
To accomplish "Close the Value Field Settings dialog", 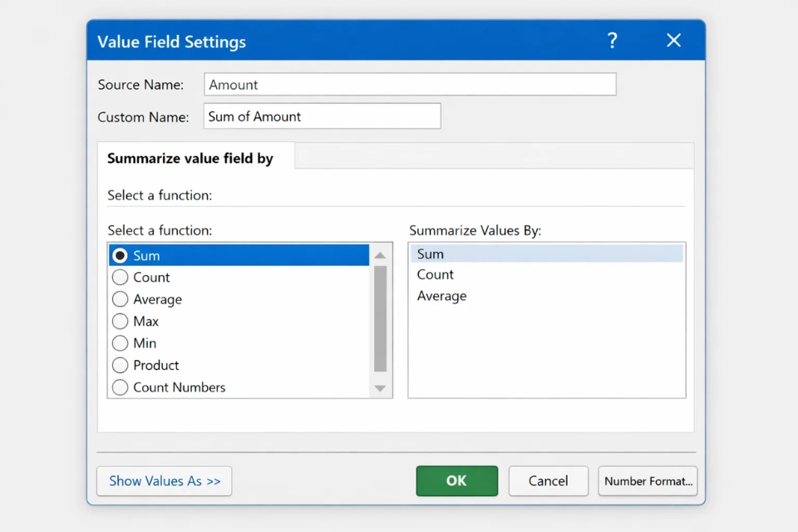I will [673, 41].
